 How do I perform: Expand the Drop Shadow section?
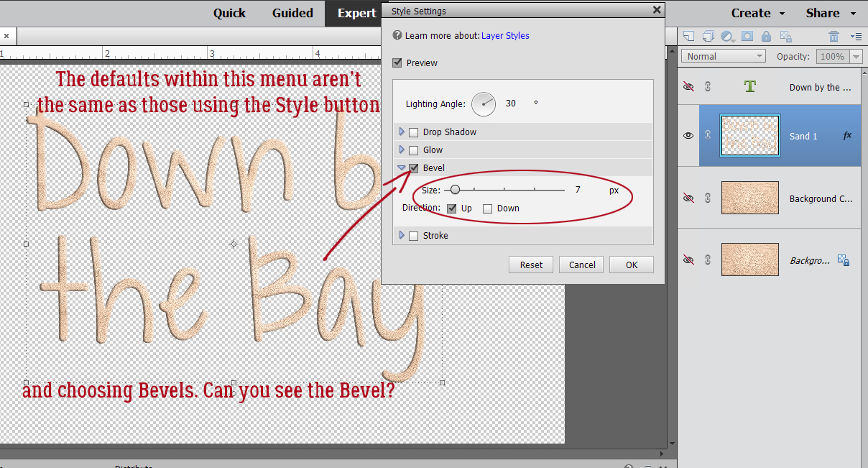click(402, 132)
